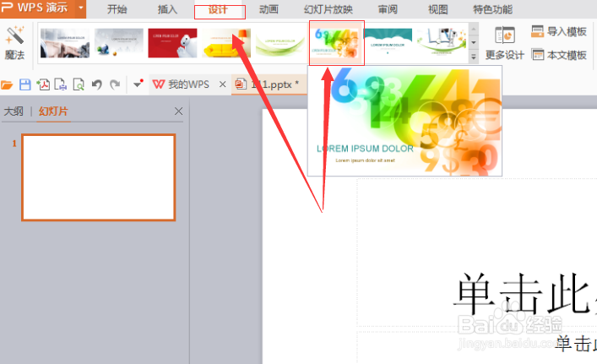597x364 pixels.
Task: Select the gray globe design template
Action: point(119,43)
